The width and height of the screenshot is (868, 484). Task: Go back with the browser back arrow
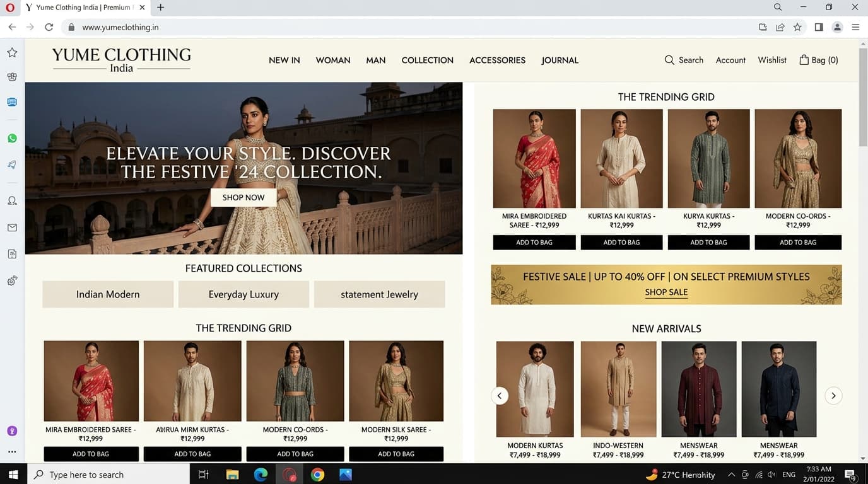(12, 27)
